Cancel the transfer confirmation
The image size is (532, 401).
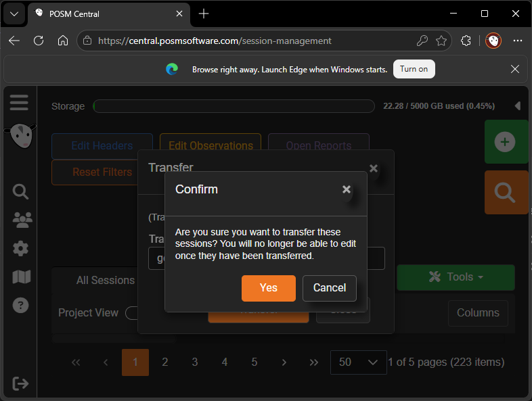point(330,288)
